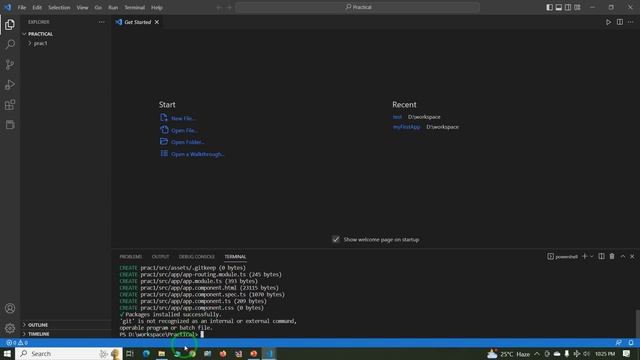Select the Get Started editor tab

coord(137,22)
